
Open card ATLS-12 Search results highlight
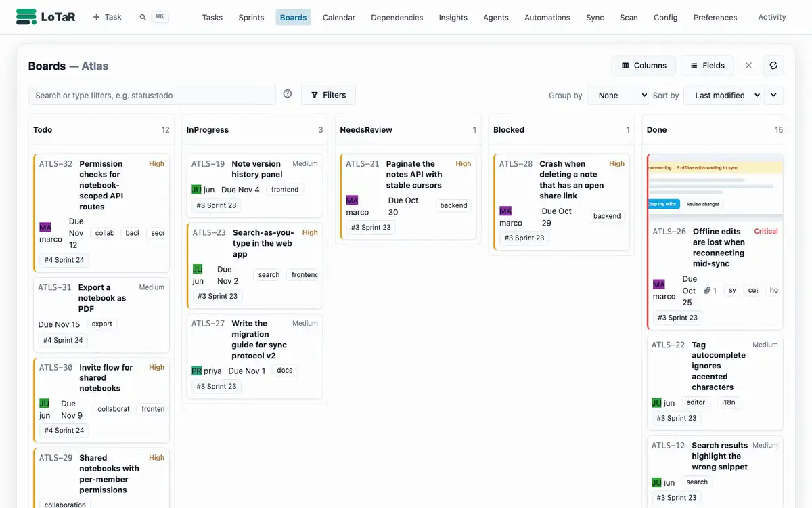(715, 473)
